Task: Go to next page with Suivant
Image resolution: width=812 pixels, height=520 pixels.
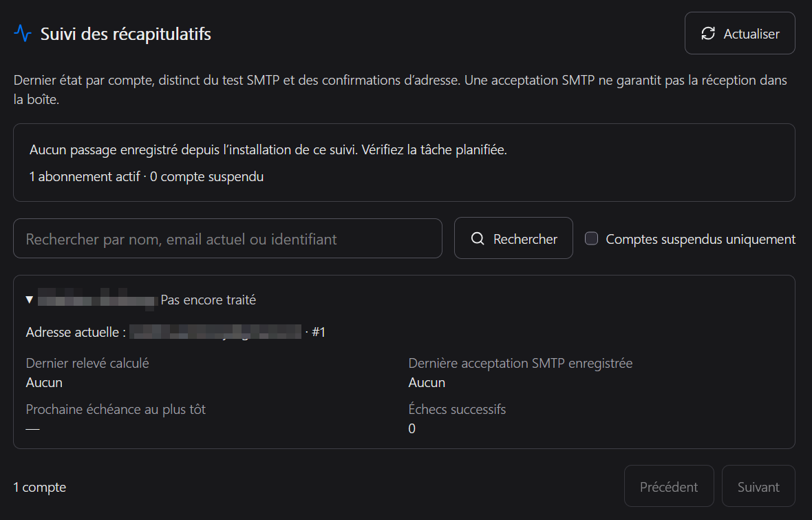Action: click(758, 486)
